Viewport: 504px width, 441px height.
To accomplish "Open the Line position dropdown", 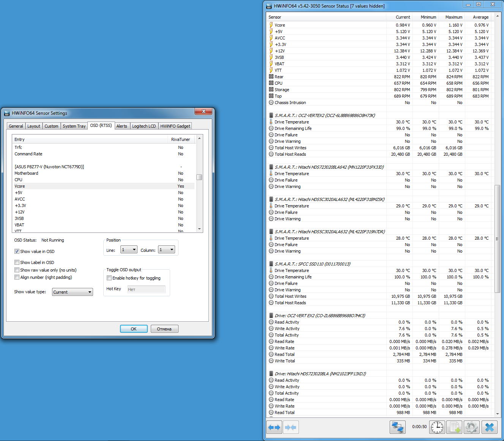I will click(129, 250).
